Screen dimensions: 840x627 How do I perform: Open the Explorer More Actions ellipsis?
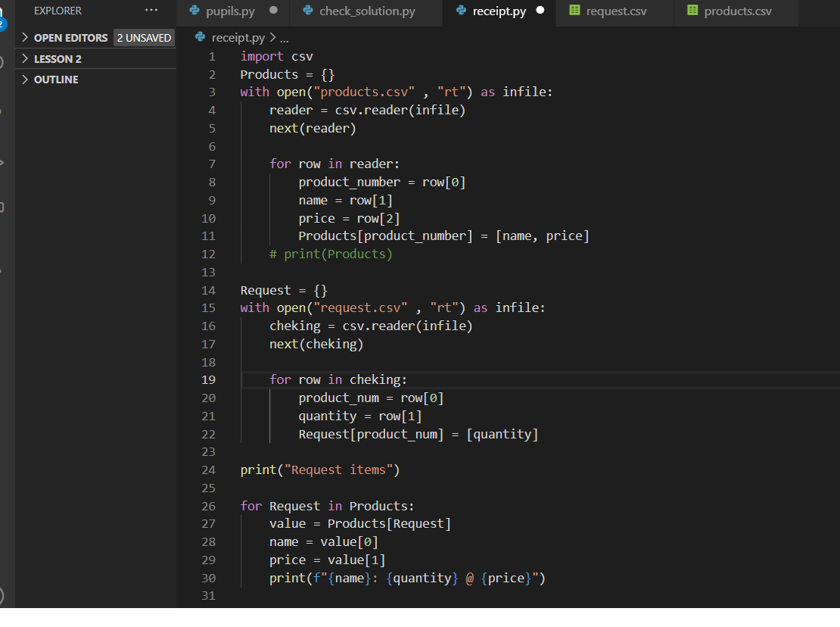151,11
